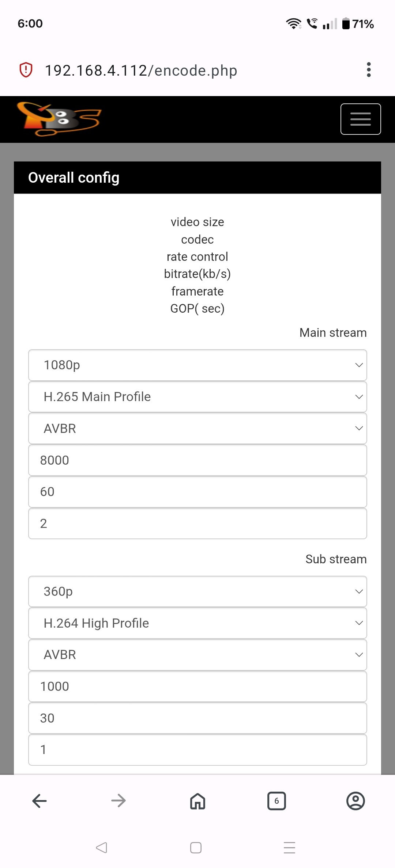Go back with browser back arrow
The height and width of the screenshot is (868, 395).
[x=39, y=801]
